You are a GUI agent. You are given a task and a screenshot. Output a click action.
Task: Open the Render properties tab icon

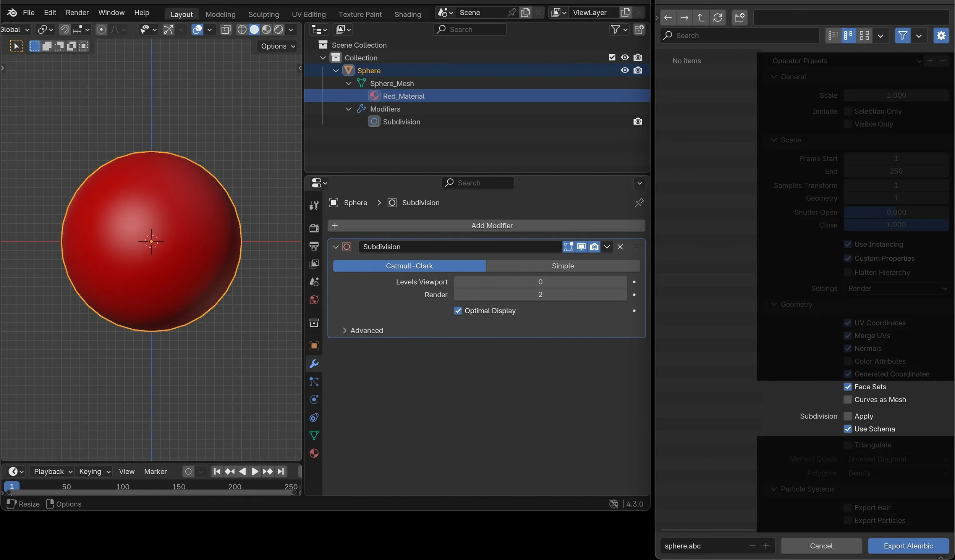[x=314, y=228]
